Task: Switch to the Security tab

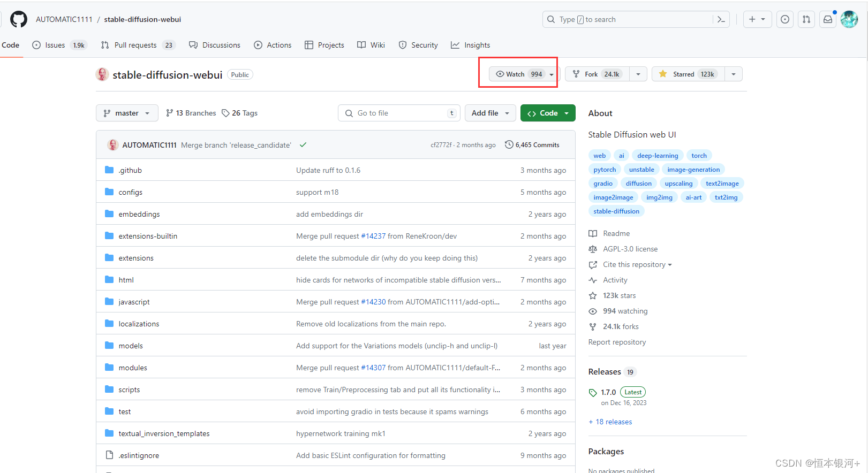Action: pos(418,45)
